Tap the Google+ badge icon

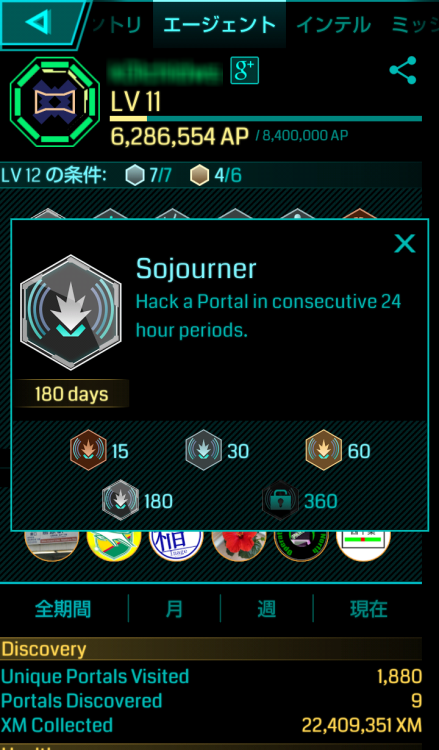[x=244, y=71]
